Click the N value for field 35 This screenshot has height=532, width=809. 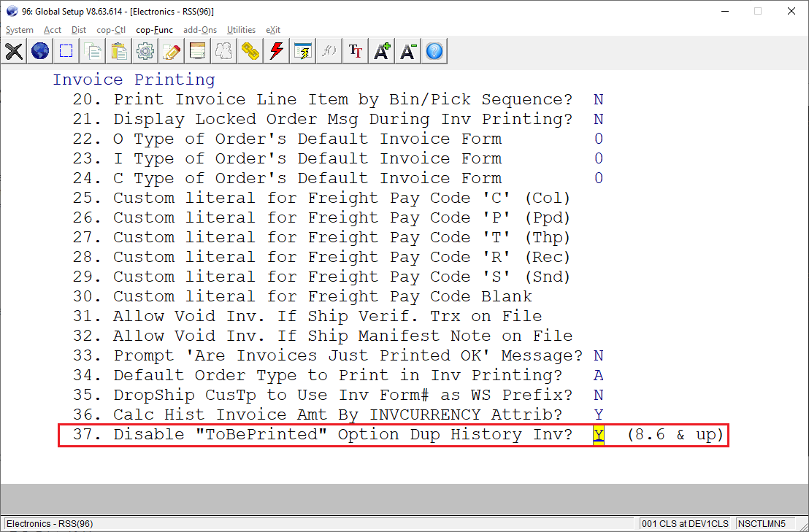click(x=599, y=395)
